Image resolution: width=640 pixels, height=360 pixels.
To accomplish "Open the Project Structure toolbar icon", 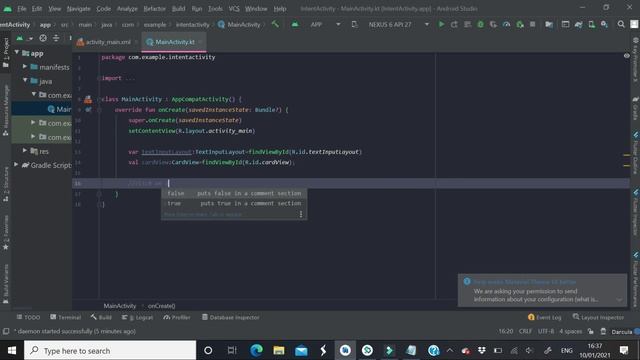I will pyautogui.click(x=549, y=24).
